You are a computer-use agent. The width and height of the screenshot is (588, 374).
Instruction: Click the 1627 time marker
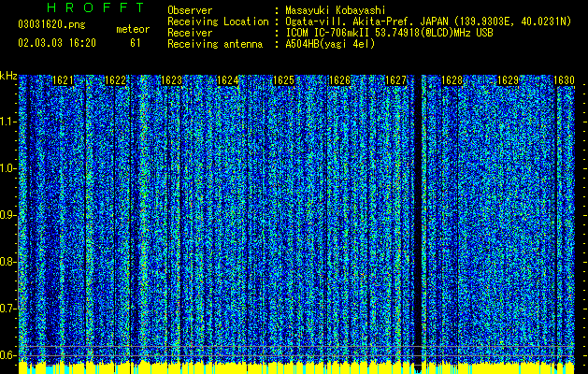[396, 80]
